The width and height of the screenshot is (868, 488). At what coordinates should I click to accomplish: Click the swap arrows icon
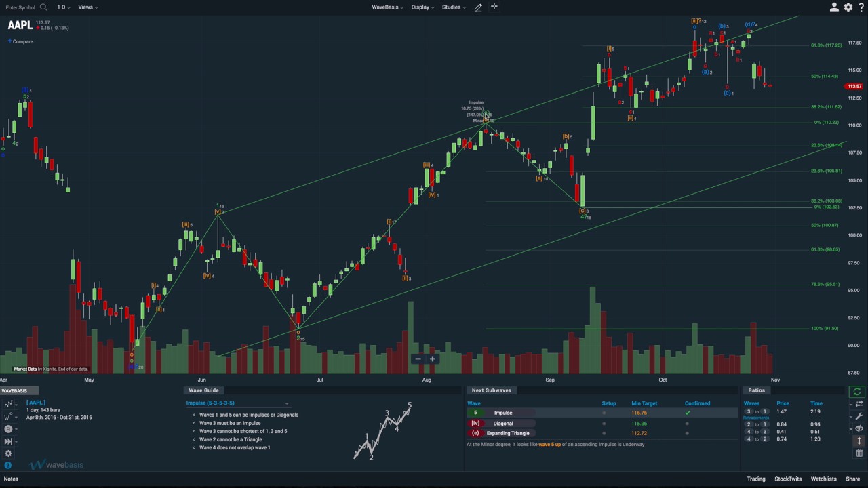coord(859,404)
